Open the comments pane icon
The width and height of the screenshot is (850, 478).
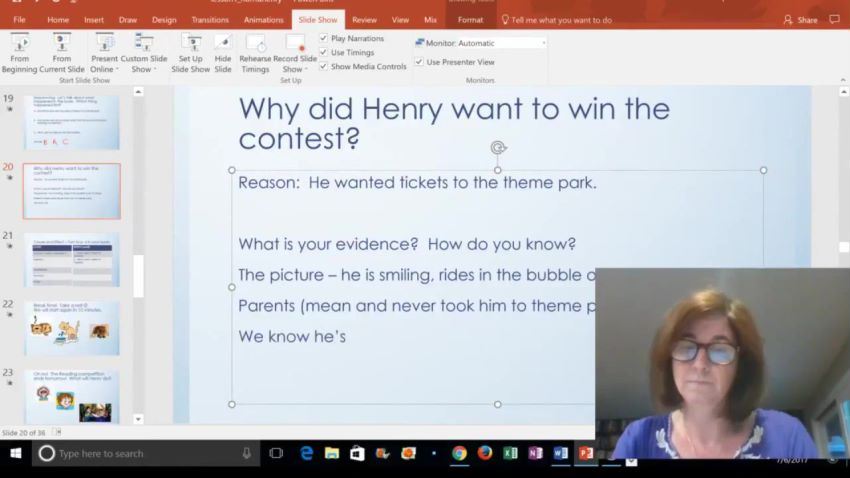(834, 20)
